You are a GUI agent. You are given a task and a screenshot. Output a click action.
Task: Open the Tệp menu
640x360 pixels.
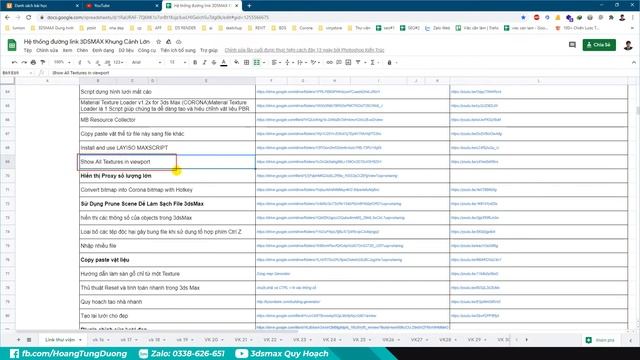pos(27,50)
